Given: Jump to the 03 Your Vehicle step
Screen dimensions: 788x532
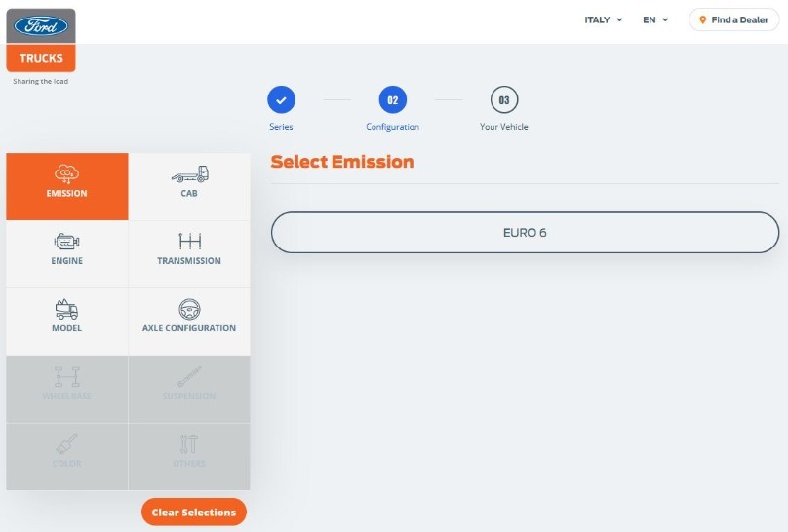Looking at the screenshot, I should click(504, 100).
